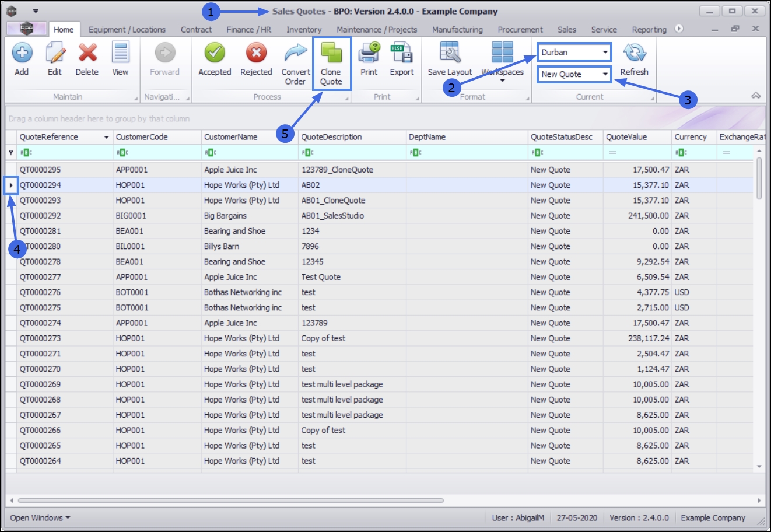Click Convert Order arrow icon
771x532 pixels.
tap(296, 53)
